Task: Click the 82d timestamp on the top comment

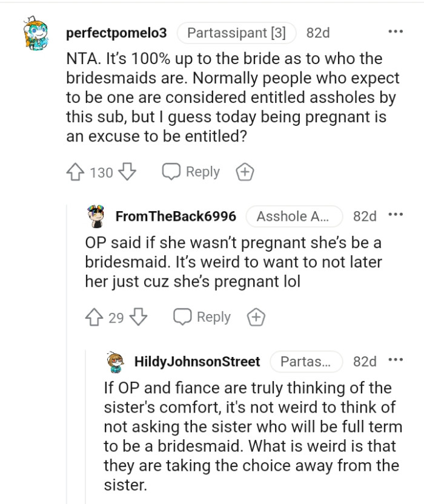Action: tap(319, 33)
